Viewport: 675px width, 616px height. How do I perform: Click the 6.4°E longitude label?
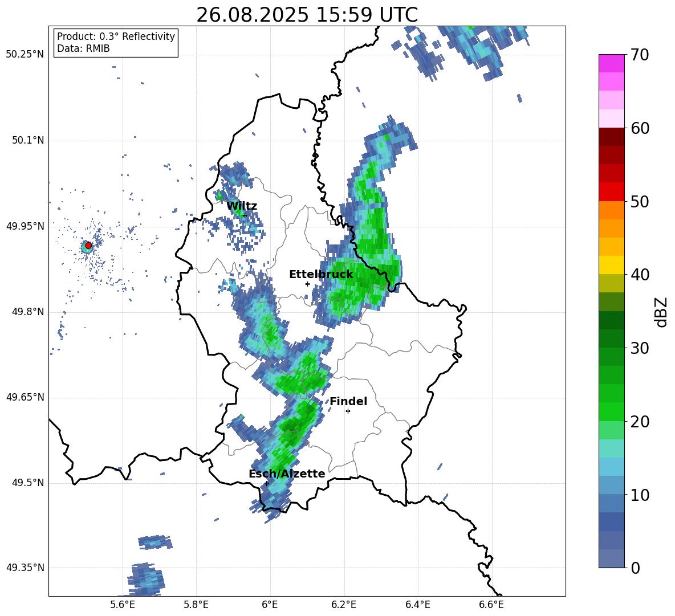coord(418,605)
